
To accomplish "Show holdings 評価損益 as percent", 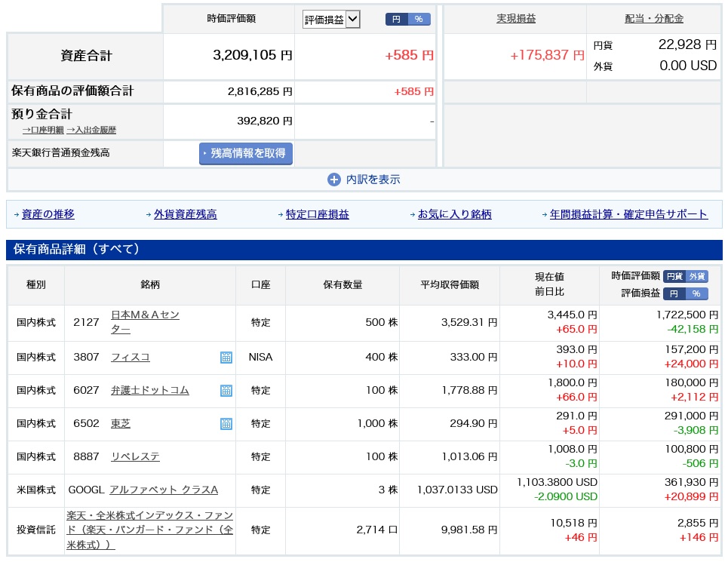I will (697, 293).
